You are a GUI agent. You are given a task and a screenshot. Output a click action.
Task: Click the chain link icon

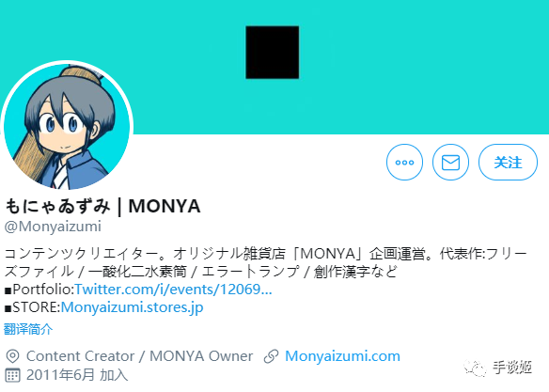tap(271, 356)
